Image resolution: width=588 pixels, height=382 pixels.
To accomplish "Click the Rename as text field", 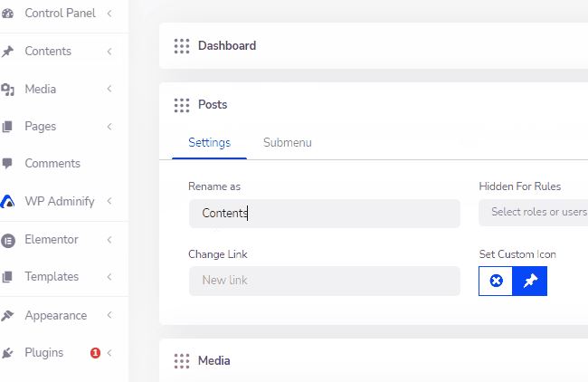I will click(325, 214).
